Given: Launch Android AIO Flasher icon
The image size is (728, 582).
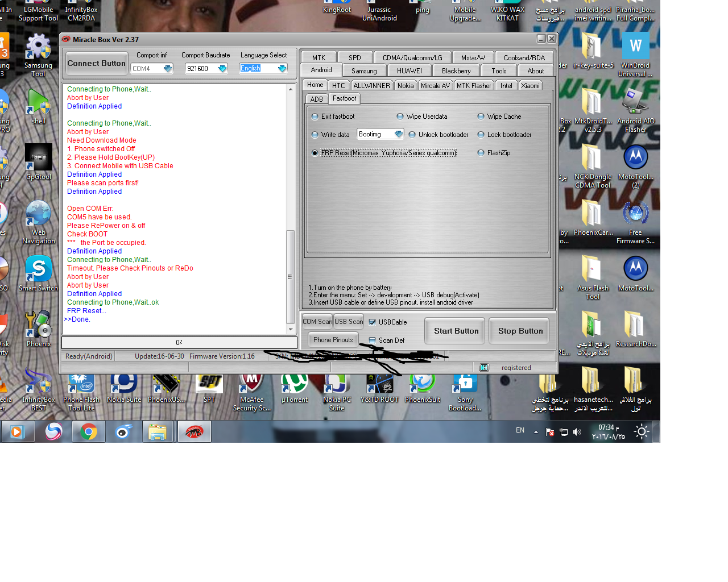Looking at the screenshot, I should (x=635, y=110).
